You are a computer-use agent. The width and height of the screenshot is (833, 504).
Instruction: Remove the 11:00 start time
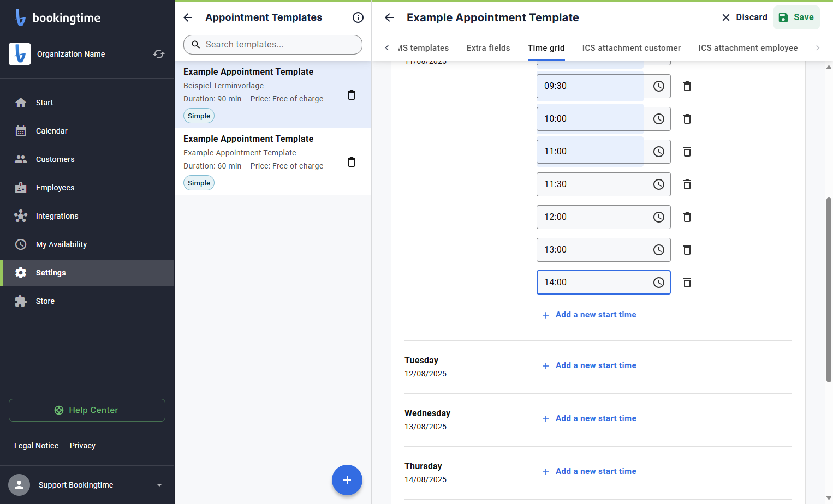tap(687, 152)
